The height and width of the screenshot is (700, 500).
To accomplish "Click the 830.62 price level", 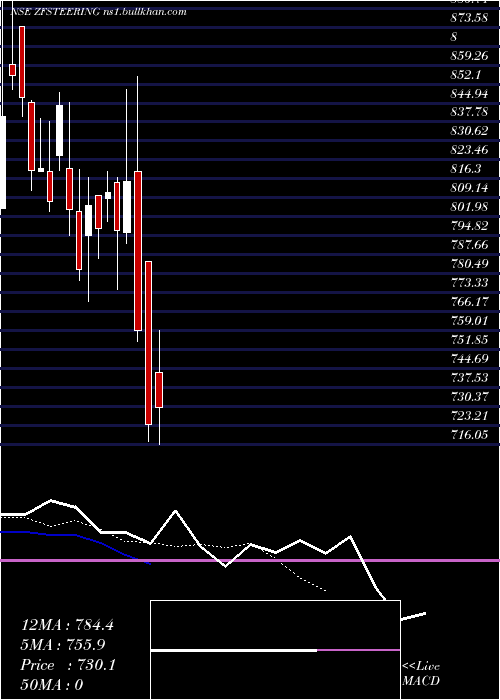I will tap(469, 131).
